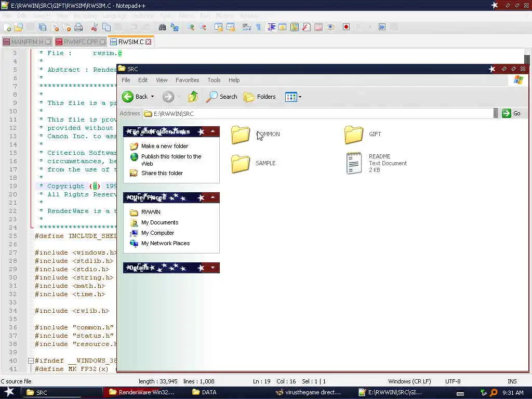Click Share this folder link
This screenshot has height=399, width=532.
click(162, 173)
